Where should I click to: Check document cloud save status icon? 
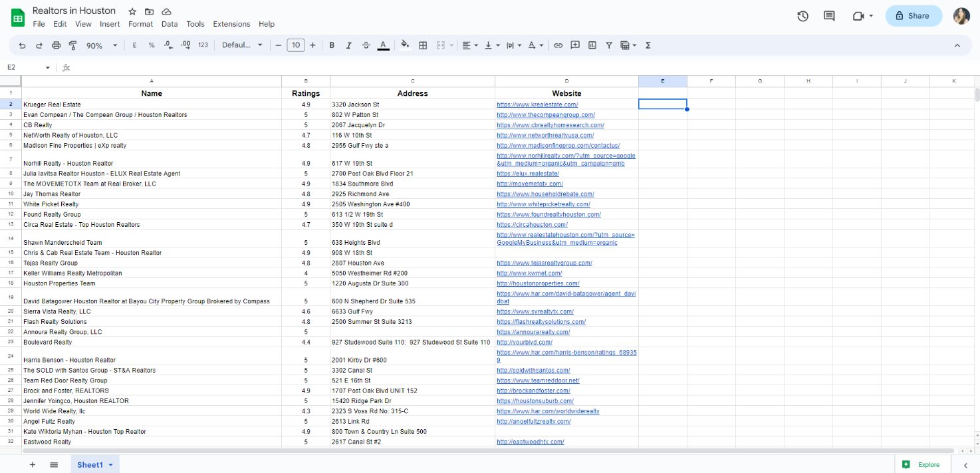pyautogui.click(x=166, y=12)
